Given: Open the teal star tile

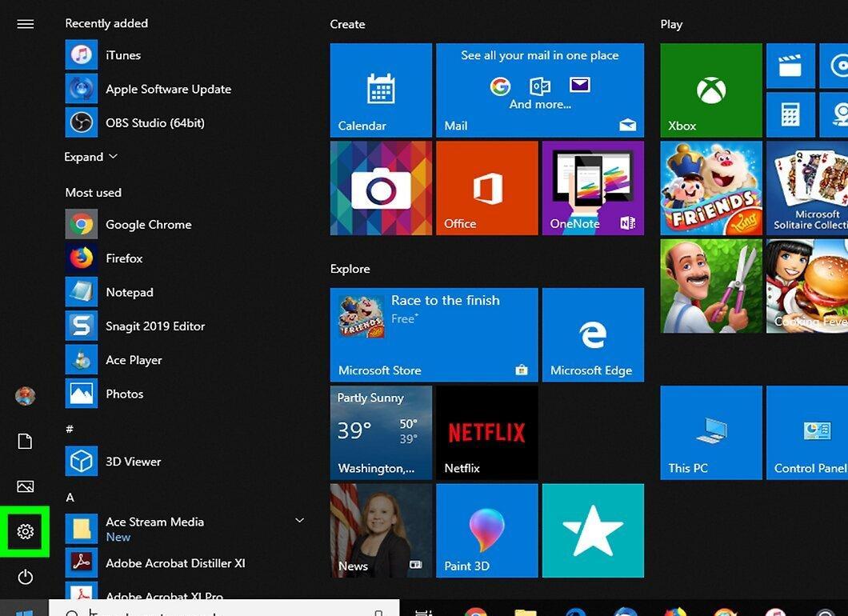Looking at the screenshot, I should (x=593, y=530).
